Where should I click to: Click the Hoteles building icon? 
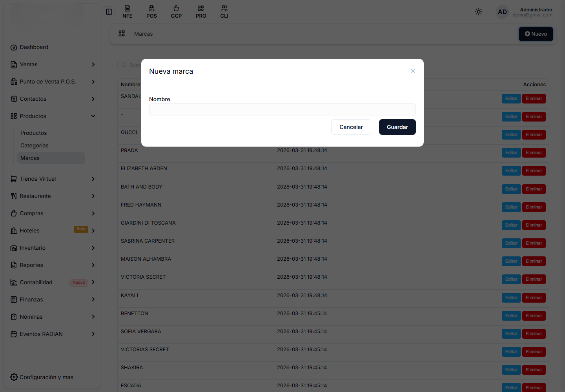click(x=14, y=230)
